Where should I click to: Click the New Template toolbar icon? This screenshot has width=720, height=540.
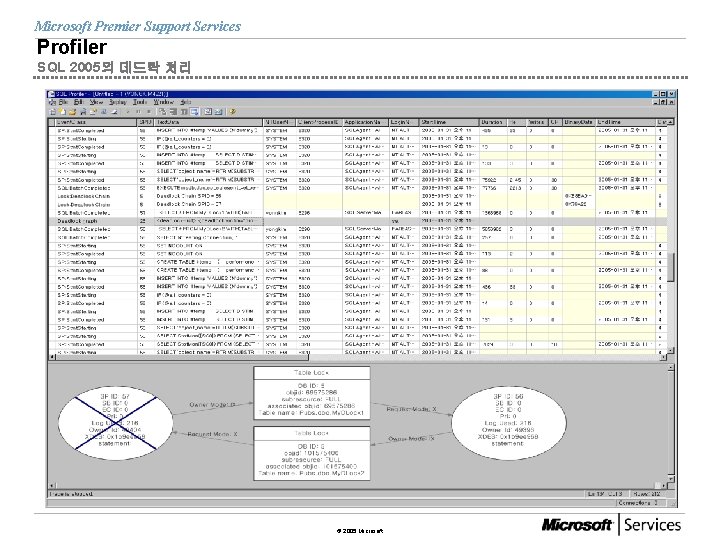62,112
